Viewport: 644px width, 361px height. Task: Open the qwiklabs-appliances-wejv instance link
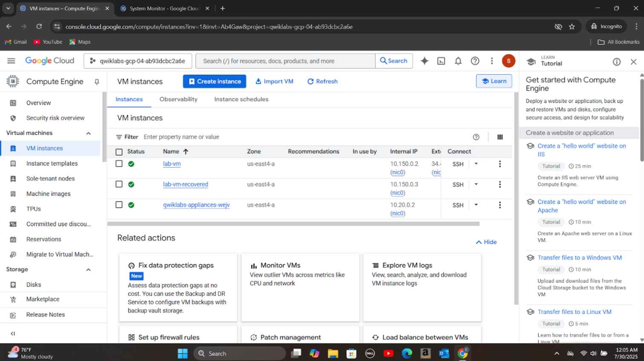click(x=196, y=205)
